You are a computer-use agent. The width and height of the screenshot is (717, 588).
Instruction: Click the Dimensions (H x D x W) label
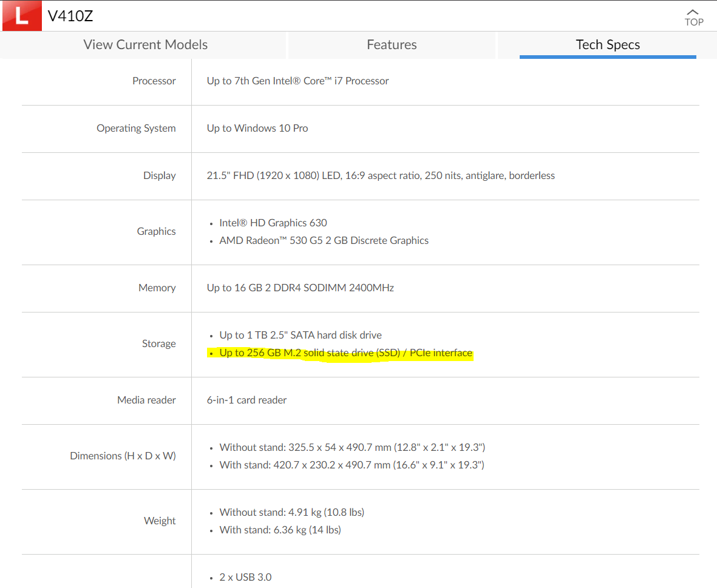(x=123, y=456)
